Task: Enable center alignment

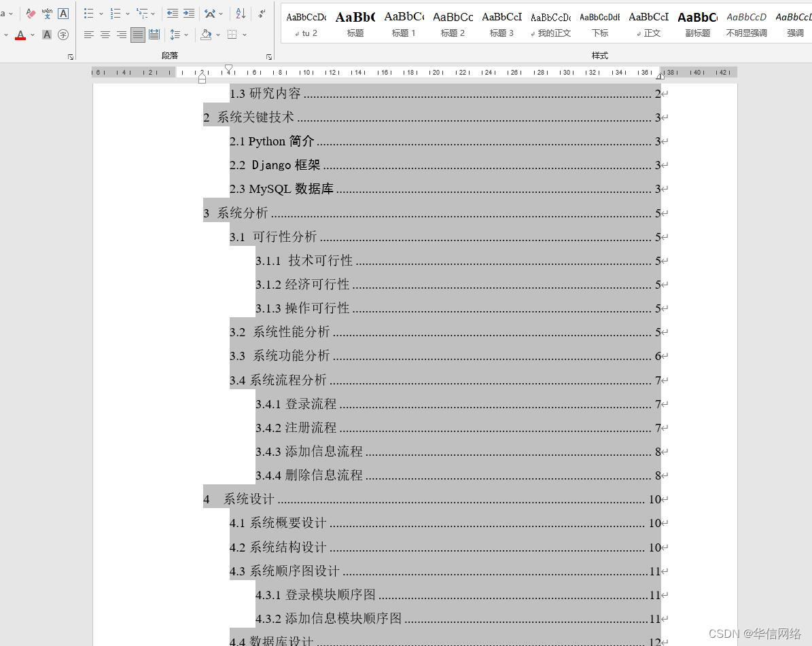Action: (106, 35)
